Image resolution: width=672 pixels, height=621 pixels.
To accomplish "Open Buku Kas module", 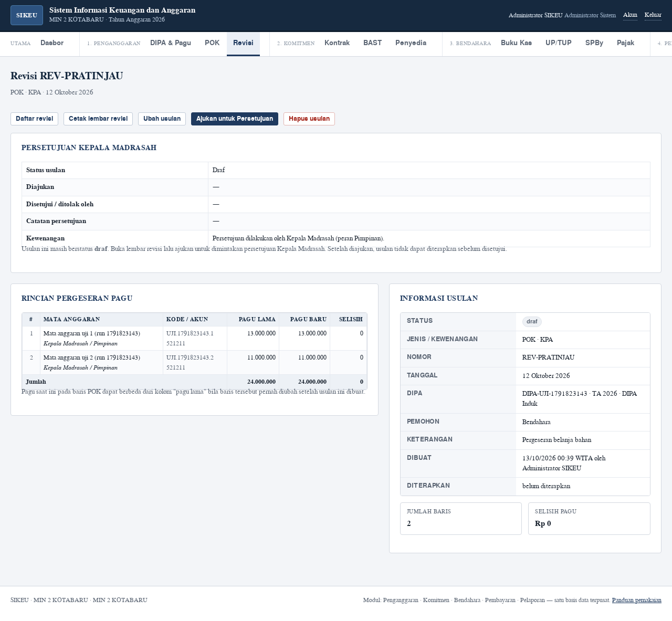I will point(516,43).
